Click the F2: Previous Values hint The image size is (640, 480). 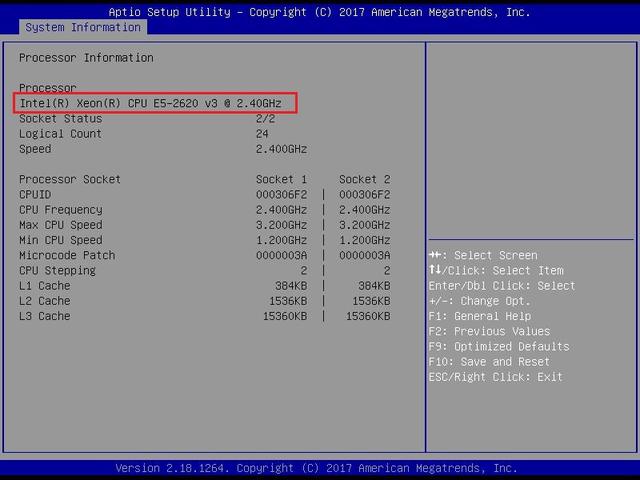tap(489, 331)
